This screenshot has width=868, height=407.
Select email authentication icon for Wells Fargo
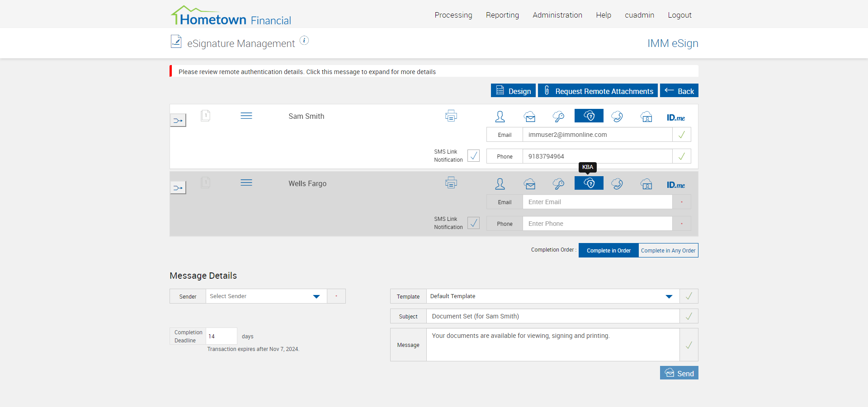pos(530,184)
